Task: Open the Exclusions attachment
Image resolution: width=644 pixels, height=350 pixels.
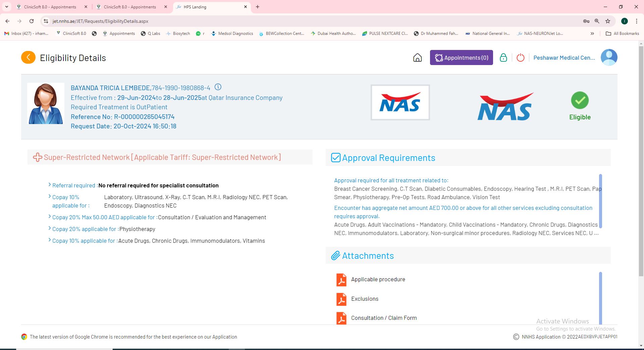Action: coord(365,299)
